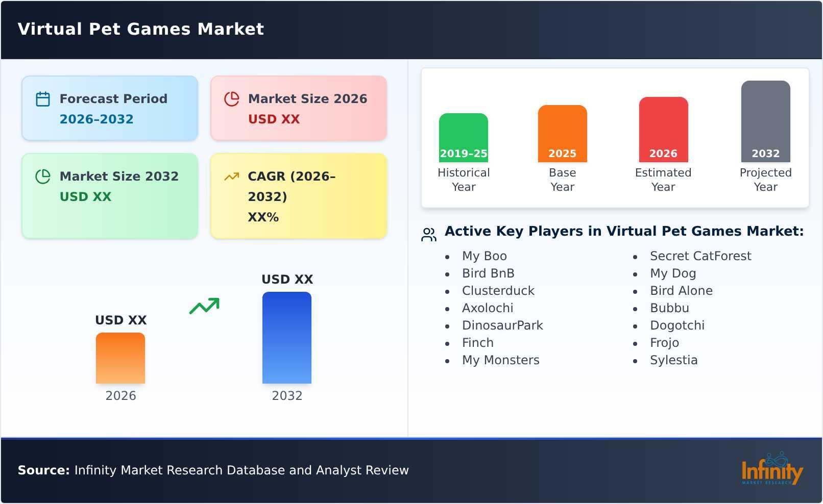Click the pie icon next to Market Size 2026

[x=232, y=99]
